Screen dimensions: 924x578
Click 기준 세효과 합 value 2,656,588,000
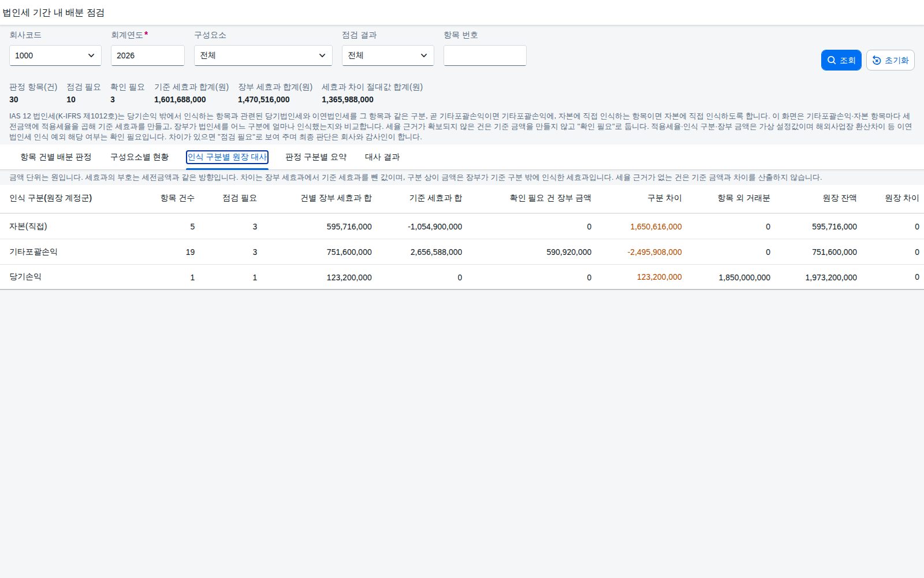coord(436,252)
